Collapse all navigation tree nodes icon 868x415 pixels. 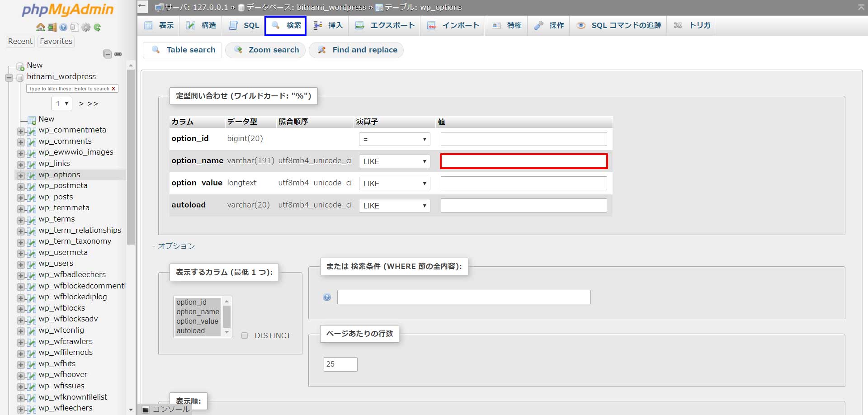pyautogui.click(x=108, y=54)
